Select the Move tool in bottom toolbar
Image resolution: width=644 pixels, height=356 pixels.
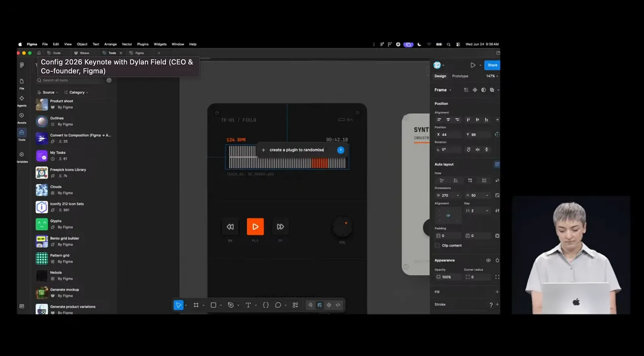[x=178, y=305]
